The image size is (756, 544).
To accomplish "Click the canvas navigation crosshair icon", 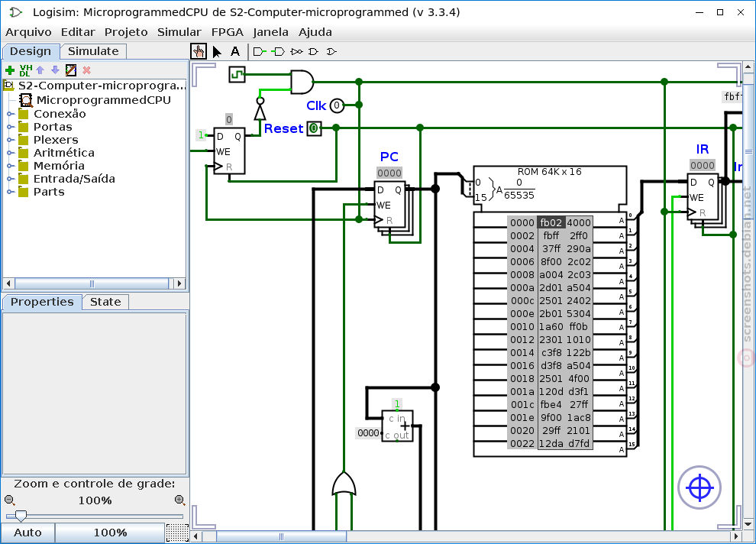I will click(699, 487).
